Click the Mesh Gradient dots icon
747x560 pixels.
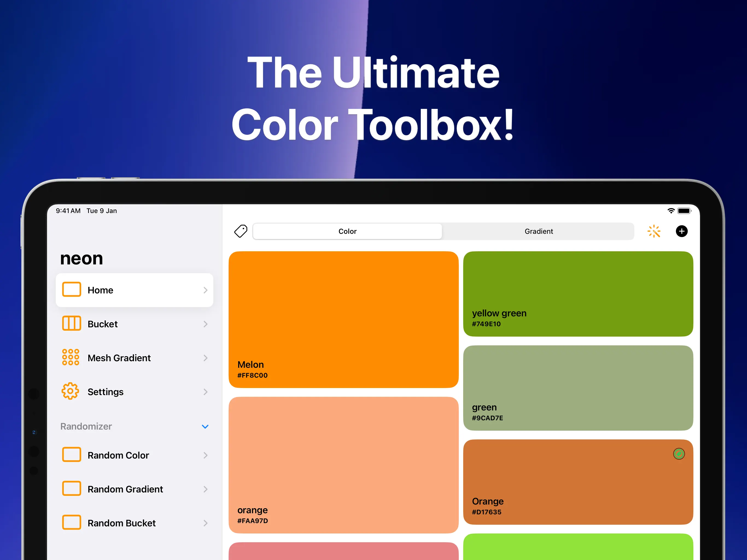[x=71, y=357]
